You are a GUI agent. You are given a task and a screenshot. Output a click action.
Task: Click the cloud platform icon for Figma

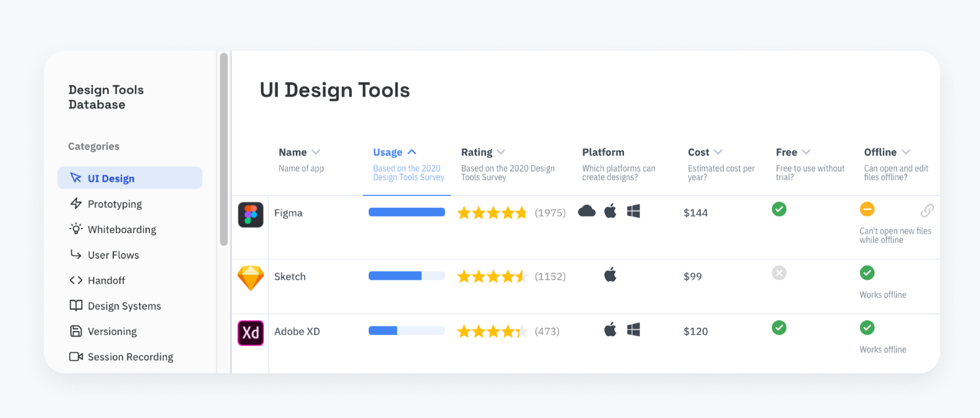587,211
